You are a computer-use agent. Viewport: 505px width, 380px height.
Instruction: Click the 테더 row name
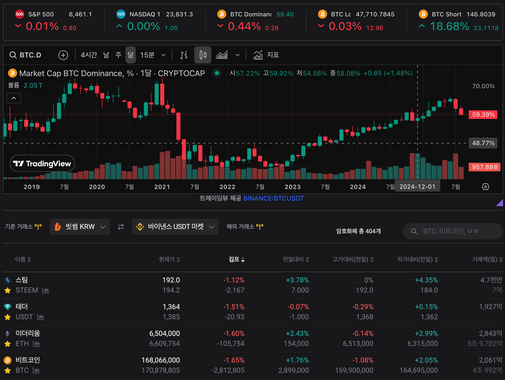tap(22, 307)
